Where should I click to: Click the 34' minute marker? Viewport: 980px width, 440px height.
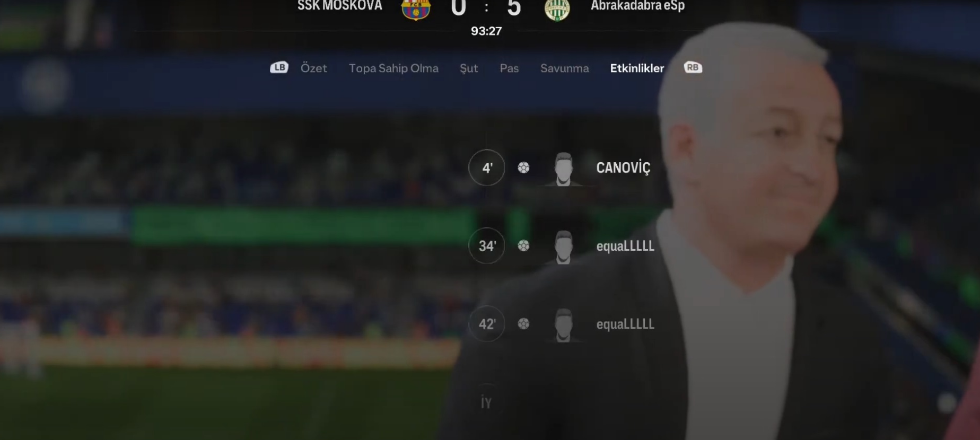click(x=486, y=246)
